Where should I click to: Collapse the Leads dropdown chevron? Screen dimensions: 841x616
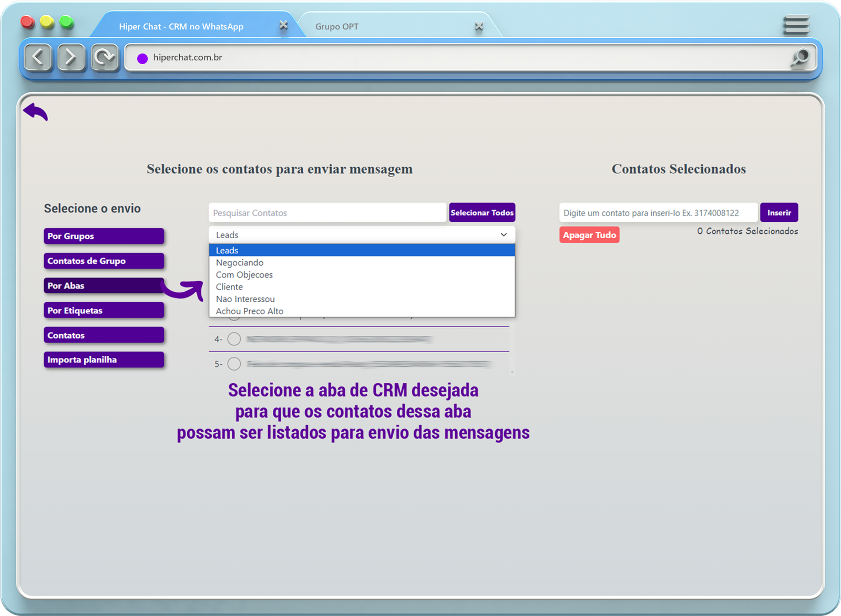pos(504,235)
